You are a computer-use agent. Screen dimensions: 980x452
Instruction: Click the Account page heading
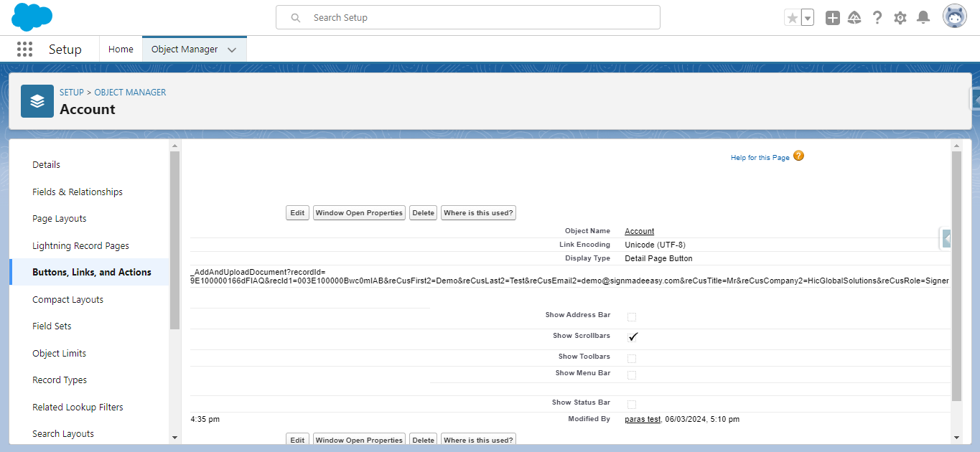click(88, 109)
